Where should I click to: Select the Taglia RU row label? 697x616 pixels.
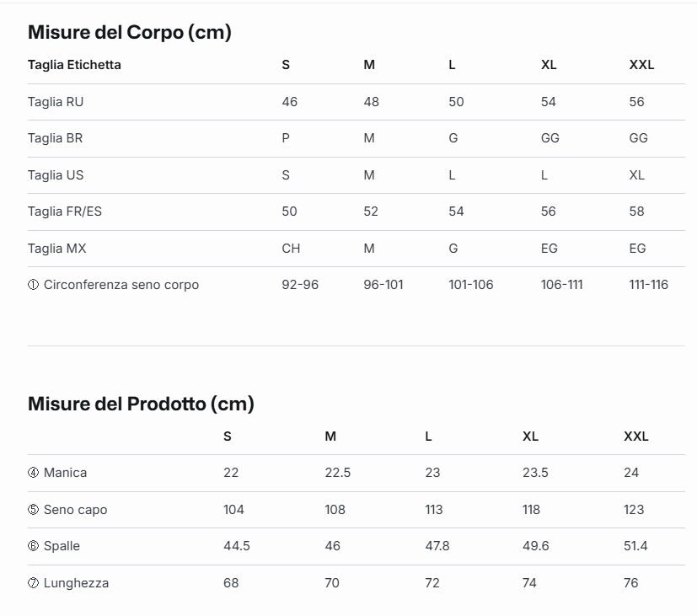[x=56, y=102]
